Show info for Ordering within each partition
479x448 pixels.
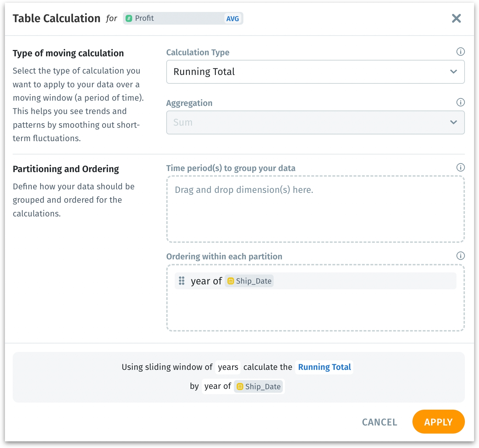[460, 256]
